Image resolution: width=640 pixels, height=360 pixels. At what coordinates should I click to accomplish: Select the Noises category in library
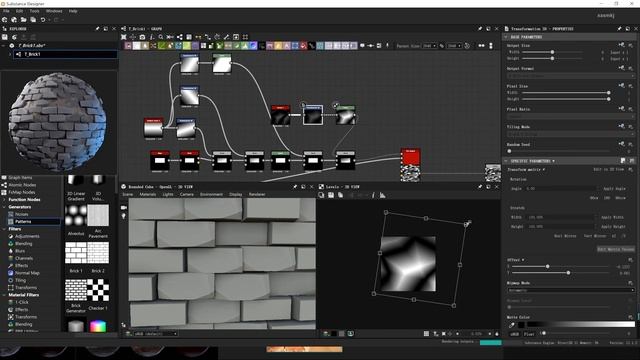[22, 214]
